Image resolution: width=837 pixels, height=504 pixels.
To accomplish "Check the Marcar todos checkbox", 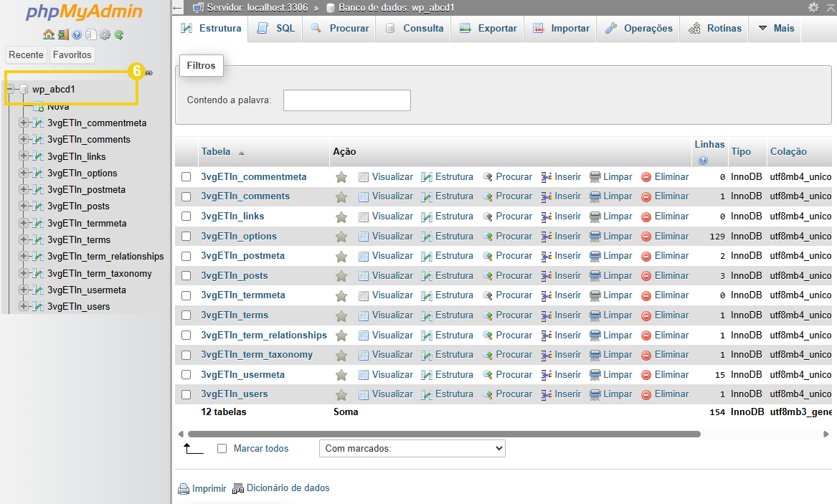I will point(222,448).
